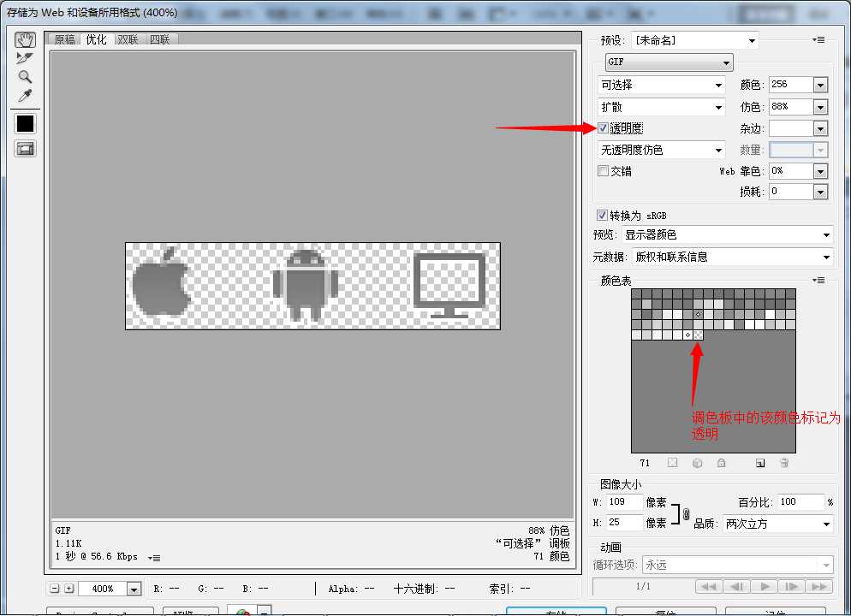Viewport: 851px width, 616px height.
Task: Click the play animation button
Action: click(x=765, y=587)
